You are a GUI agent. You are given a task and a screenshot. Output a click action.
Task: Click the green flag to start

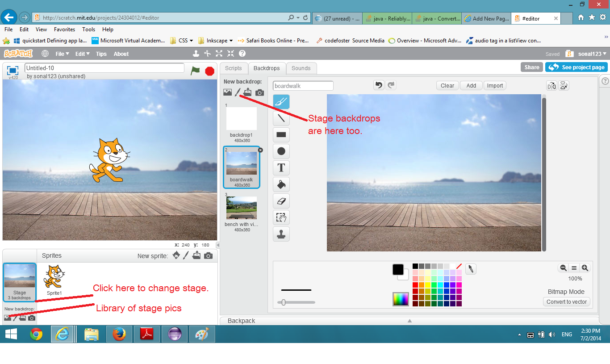click(x=195, y=71)
